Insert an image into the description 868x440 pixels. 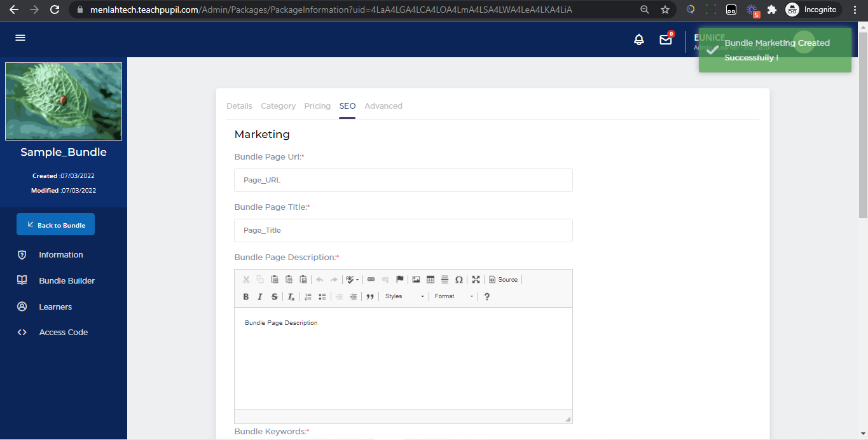click(x=416, y=280)
